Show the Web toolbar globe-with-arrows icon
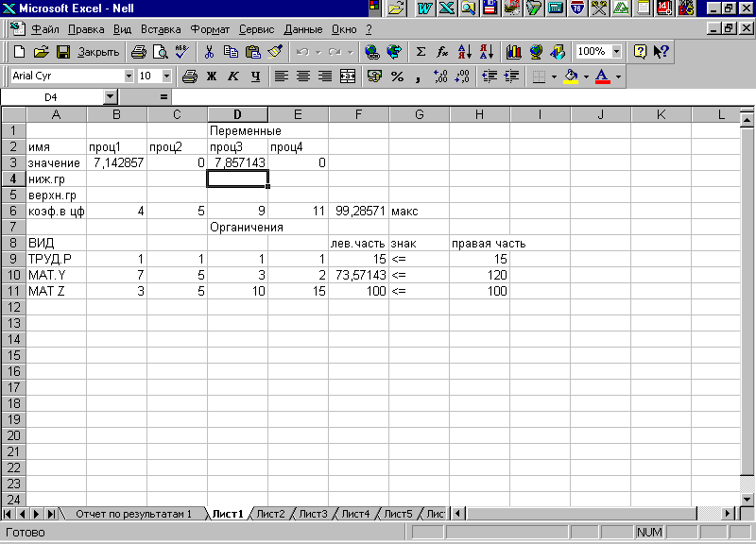The height and width of the screenshot is (544, 756). (394, 52)
